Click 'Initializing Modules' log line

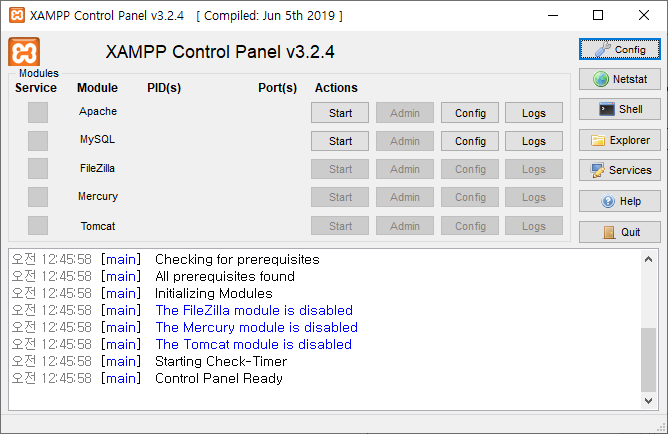pos(214,293)
